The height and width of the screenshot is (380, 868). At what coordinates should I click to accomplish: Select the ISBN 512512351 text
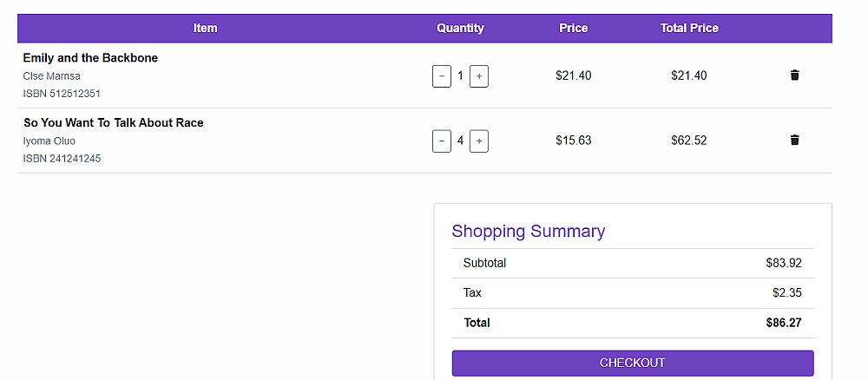(x=62, y=94)
